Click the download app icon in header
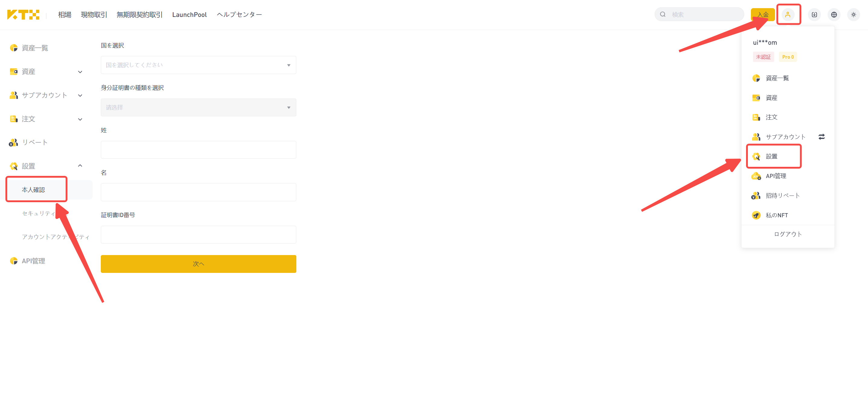 pos(814,15)
